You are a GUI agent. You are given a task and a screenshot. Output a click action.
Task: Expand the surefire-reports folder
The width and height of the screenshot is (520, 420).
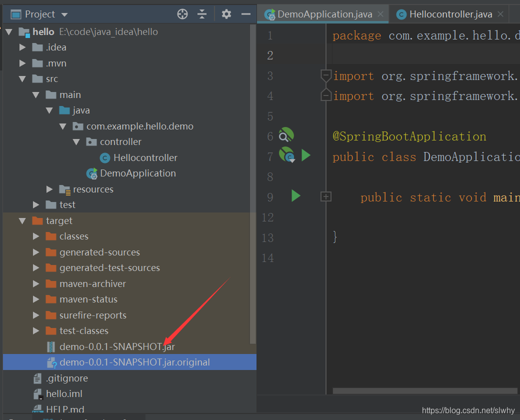36,315
